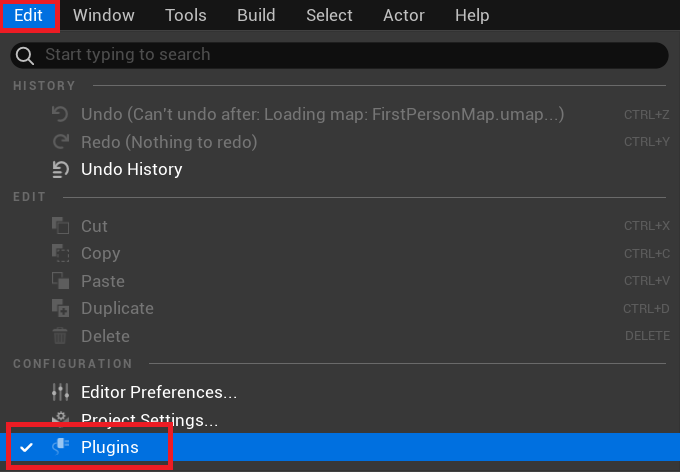Image resolution: width=680 pixels, height=472 pixels.
Task: Open the Build menu
Action: pyautogui.click(x=256, y=15)
